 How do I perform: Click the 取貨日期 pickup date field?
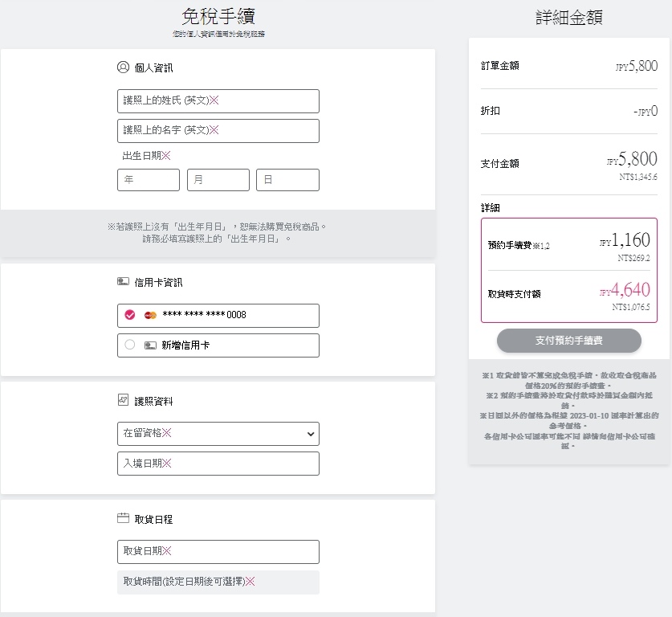[218, 552]
